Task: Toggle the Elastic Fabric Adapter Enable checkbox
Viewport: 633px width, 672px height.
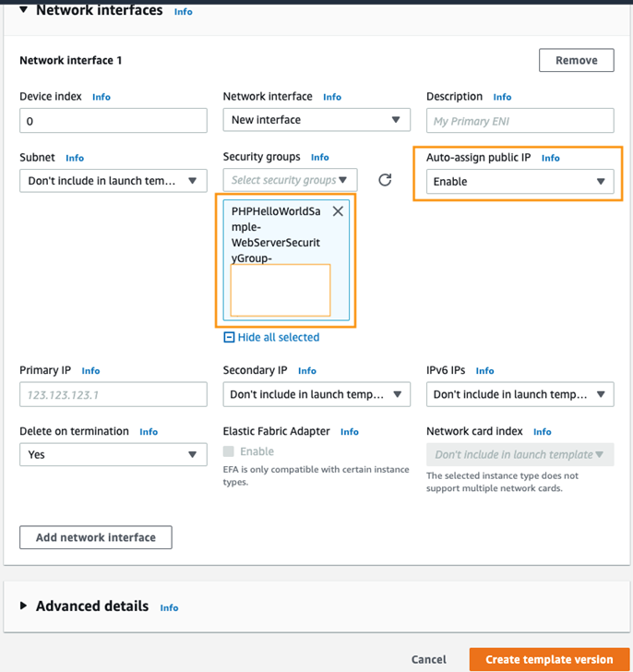Action: [x=229, y=451]
